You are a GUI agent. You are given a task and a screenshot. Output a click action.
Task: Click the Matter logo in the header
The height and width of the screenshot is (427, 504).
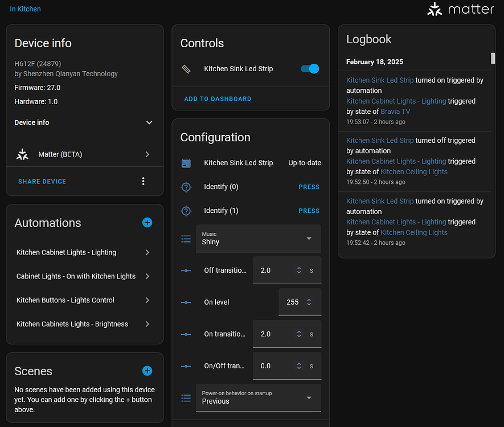[461, 9]
